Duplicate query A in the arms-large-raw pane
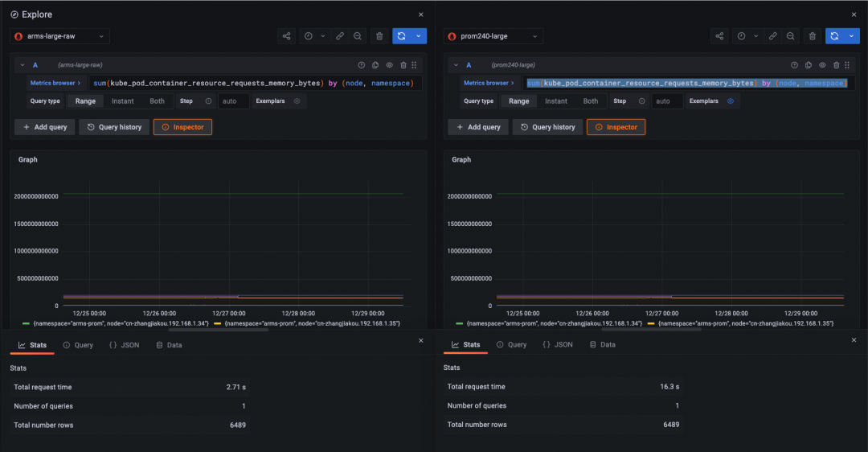The image size is (868, 452). pyautogui.click(x=375, y=65)
